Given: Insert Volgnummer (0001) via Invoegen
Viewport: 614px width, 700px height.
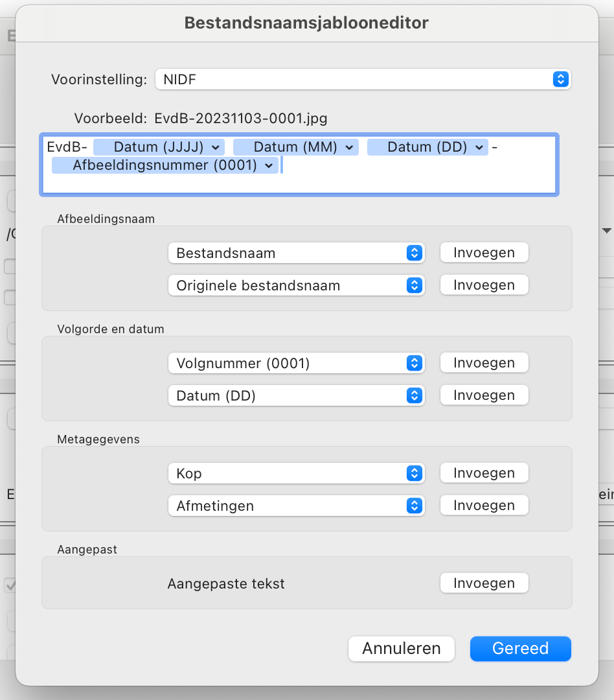Looking at the screenshot, I should pos(484,363).
